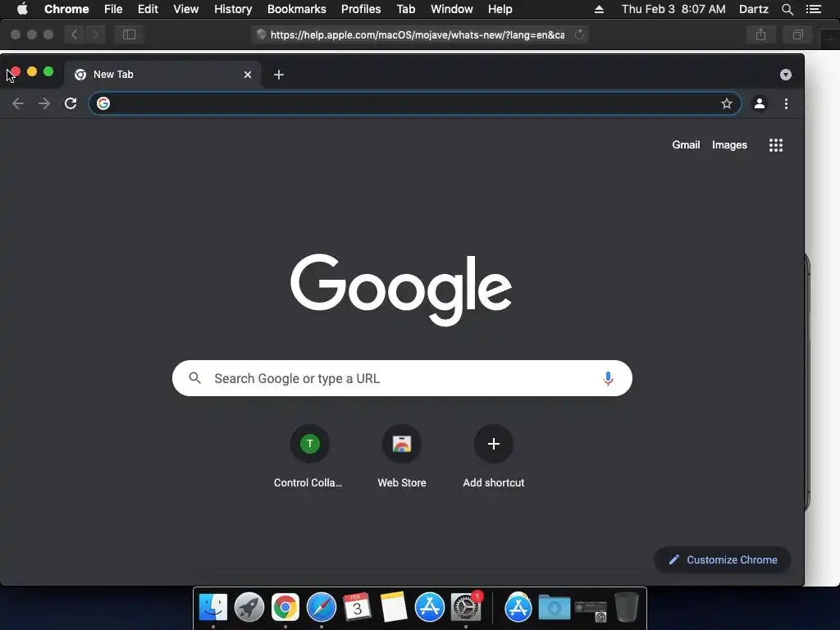This screenshot has height=630, width=840.
Task: Click the eject icon in menu bar
Action: [599, 9]
